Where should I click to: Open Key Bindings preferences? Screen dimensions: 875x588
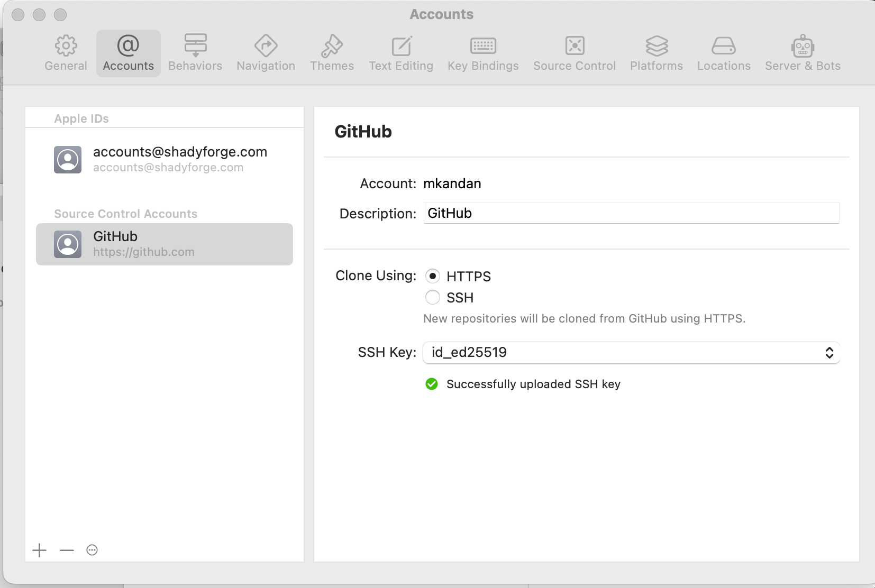click(483, 53)
